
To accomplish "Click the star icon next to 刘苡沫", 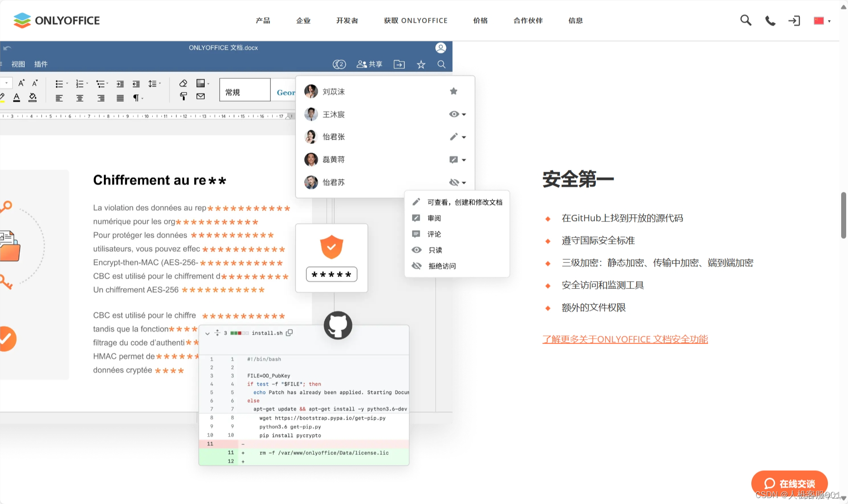I will coord(453,91).
